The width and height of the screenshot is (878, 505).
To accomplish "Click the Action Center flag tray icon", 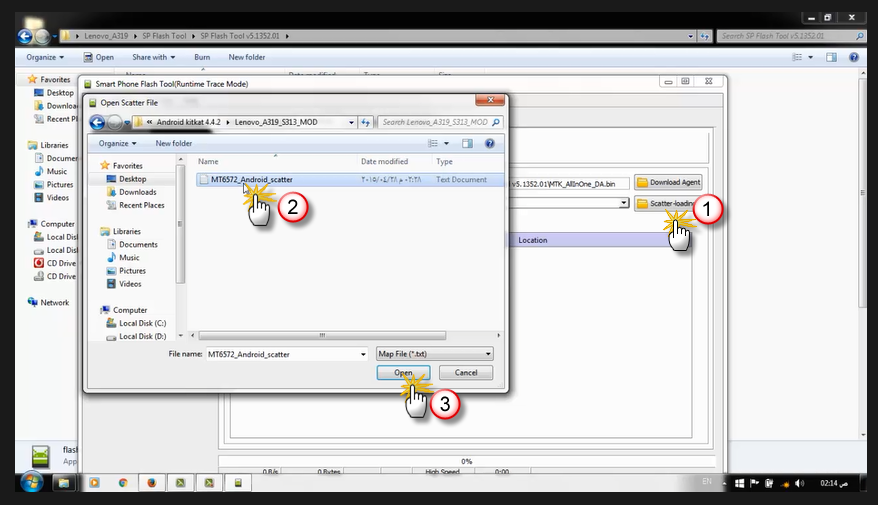I will [754, 483].
